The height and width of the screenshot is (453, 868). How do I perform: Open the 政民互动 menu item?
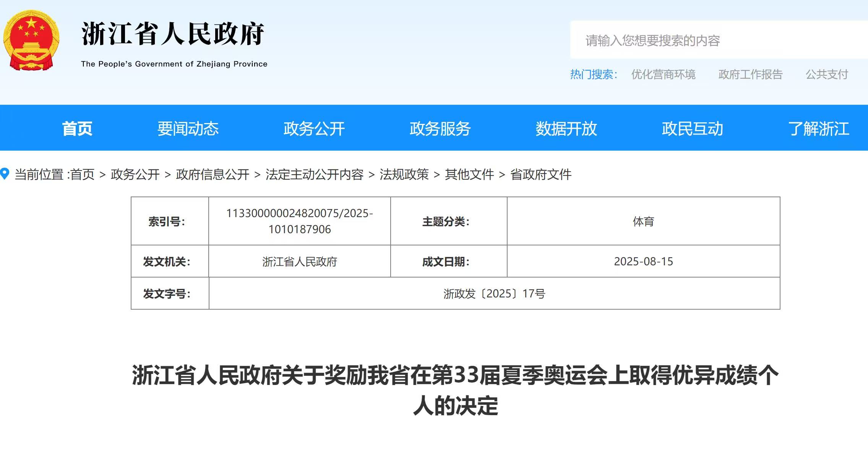pyautogui.click(x=692, y=128)
